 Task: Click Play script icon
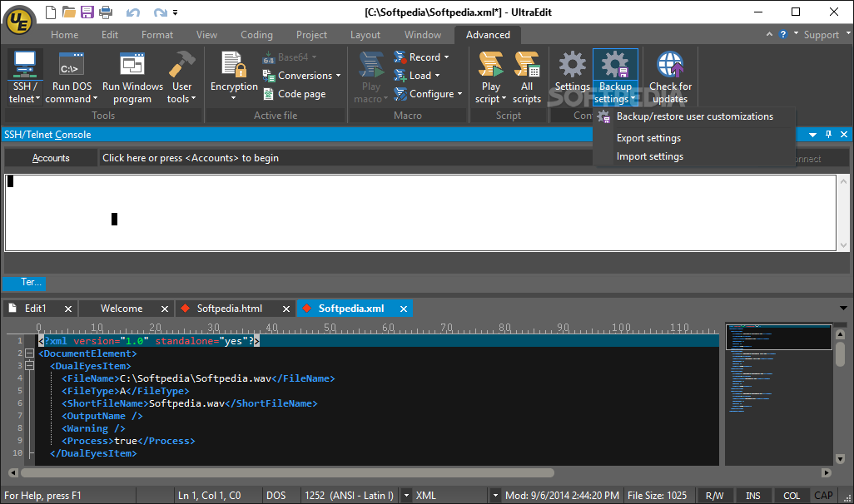coord(491,77)
